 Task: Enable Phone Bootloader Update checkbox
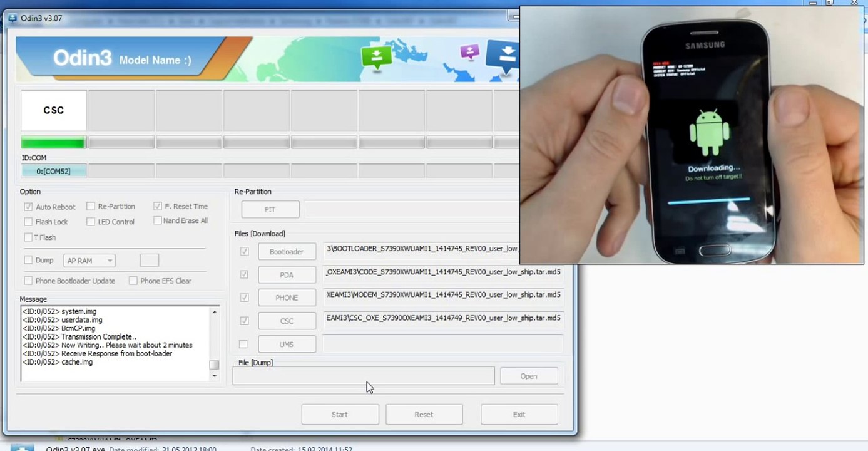coord(28,281)
